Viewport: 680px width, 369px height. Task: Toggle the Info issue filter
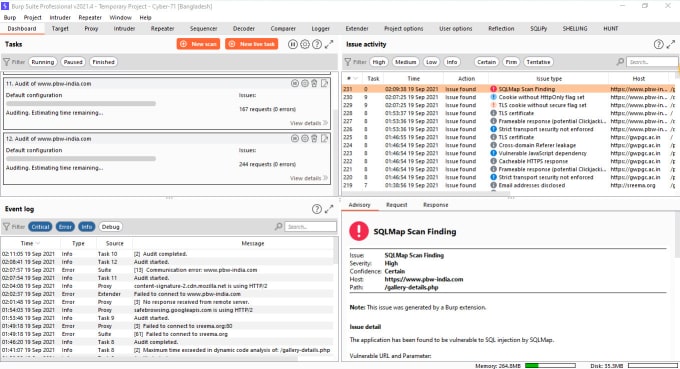[451, 62]
